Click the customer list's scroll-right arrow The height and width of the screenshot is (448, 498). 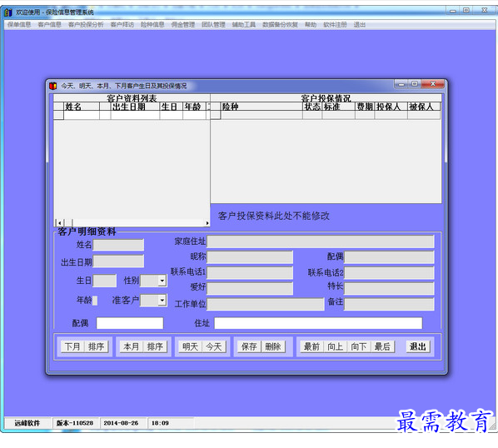pyautogui.click(x=207, y=223)
